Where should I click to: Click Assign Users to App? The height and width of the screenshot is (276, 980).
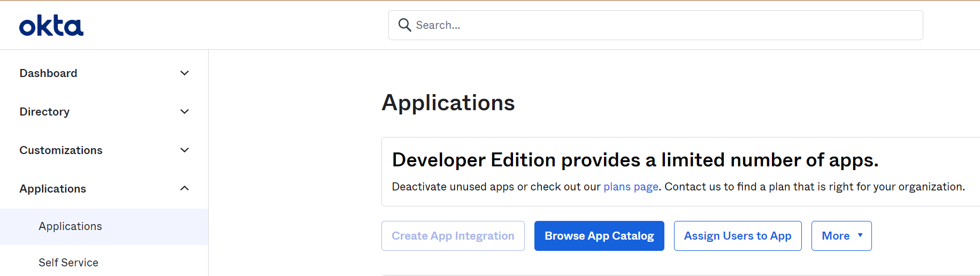737,236
